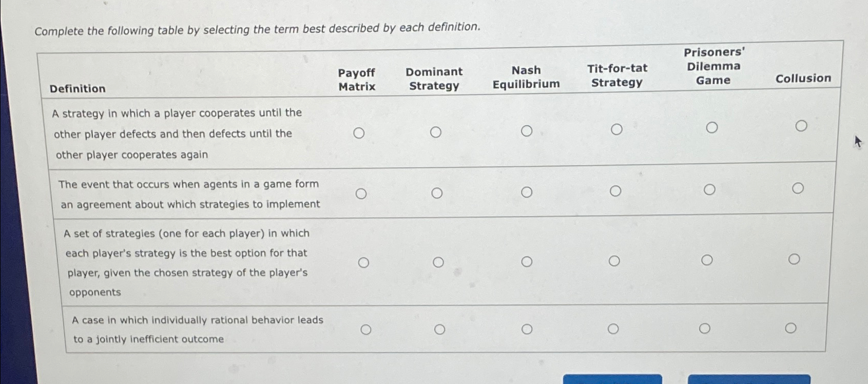Select Collusion for the agreement definition
This screenshot has height=384, width=868.
[797, 189]
